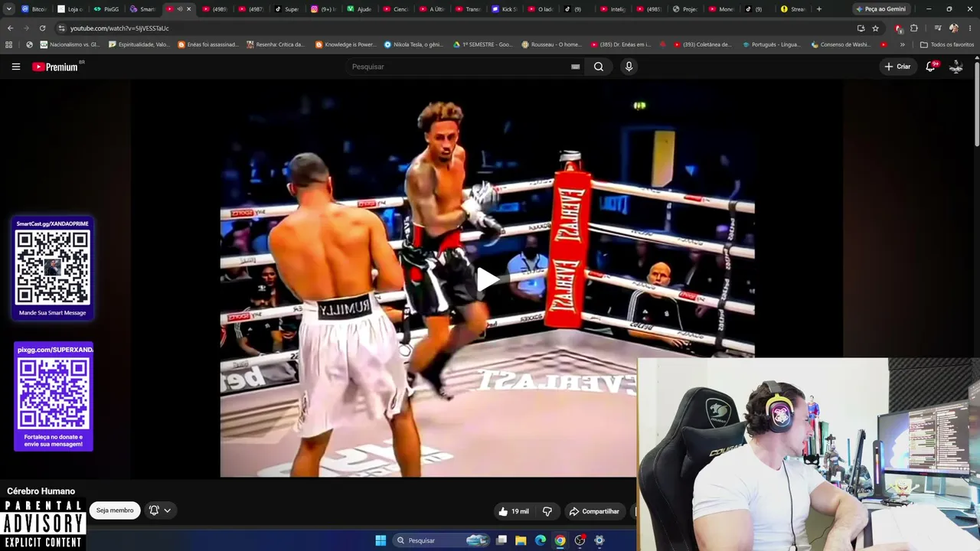Open the Windows Start menu
This screenshot has width=980, height=551.
pyautogui.click(x=381, y=540)
